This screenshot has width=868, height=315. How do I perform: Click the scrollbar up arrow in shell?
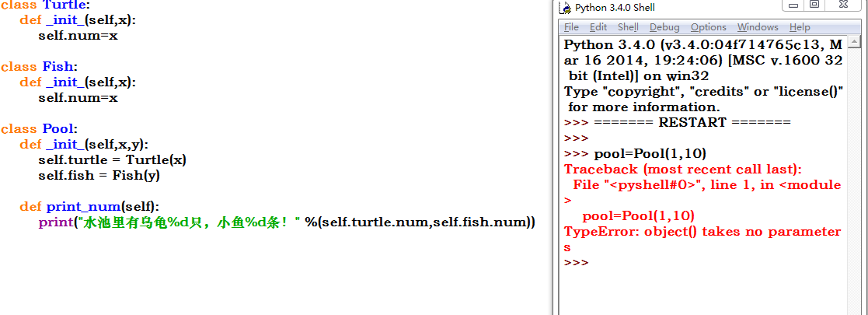855,42
